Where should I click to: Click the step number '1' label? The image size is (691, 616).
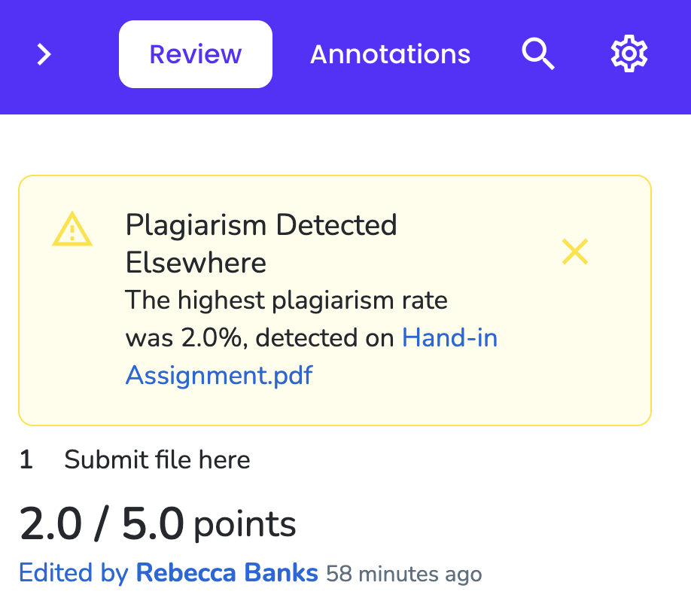pos(26,459)
